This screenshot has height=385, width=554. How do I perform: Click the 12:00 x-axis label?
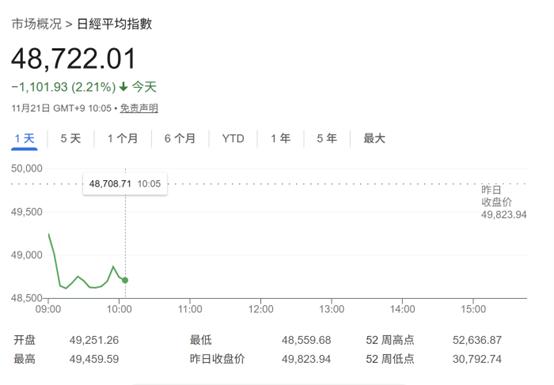[261, 309]
